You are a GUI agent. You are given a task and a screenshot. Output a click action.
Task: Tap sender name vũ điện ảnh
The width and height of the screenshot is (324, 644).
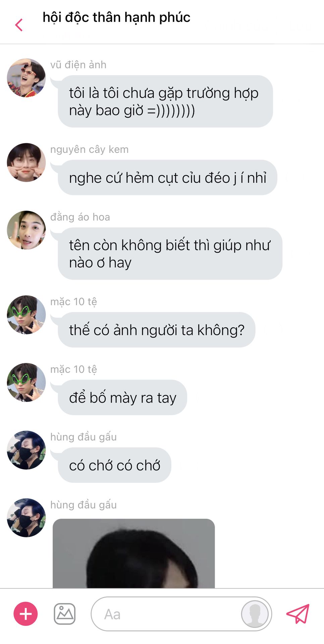(78, 65)
